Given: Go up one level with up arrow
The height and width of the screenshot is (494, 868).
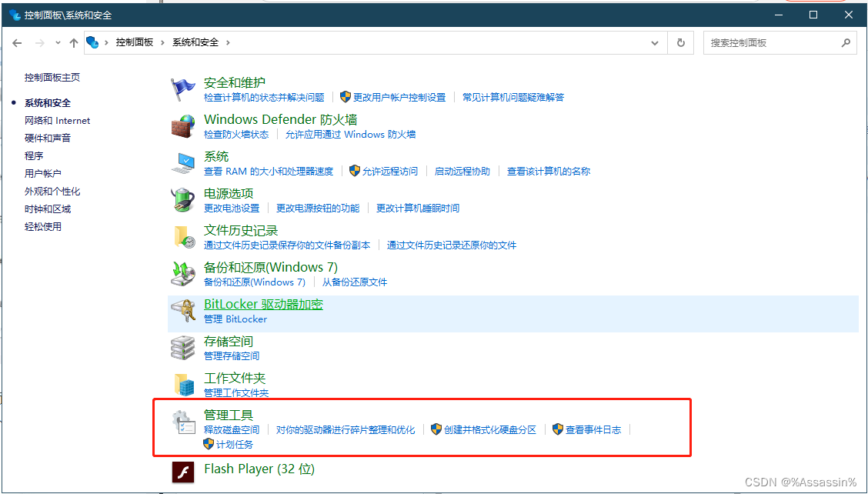Looking at the screenshot, I should 74,42.
